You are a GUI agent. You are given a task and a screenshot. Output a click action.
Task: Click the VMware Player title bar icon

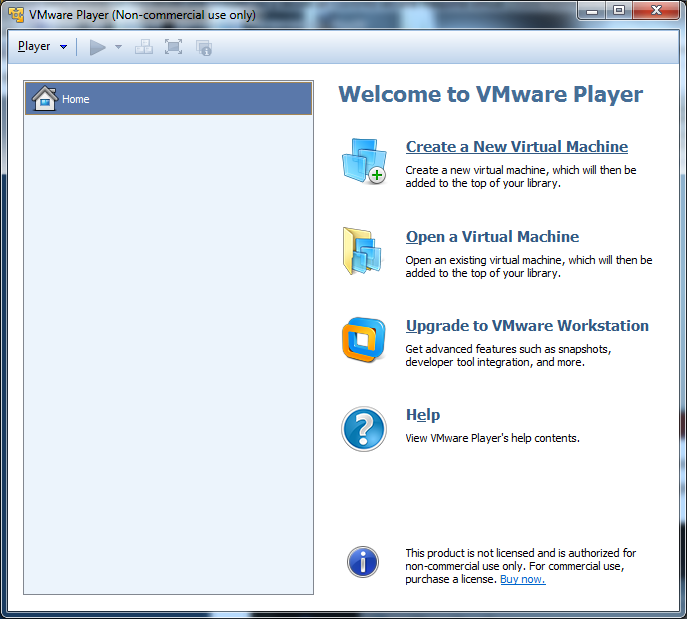coord(16,15)
